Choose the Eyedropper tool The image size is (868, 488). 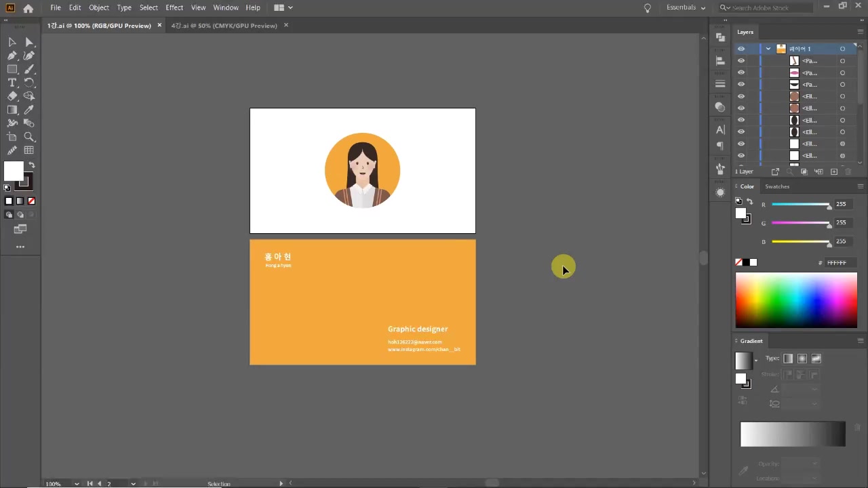[29, 110]
